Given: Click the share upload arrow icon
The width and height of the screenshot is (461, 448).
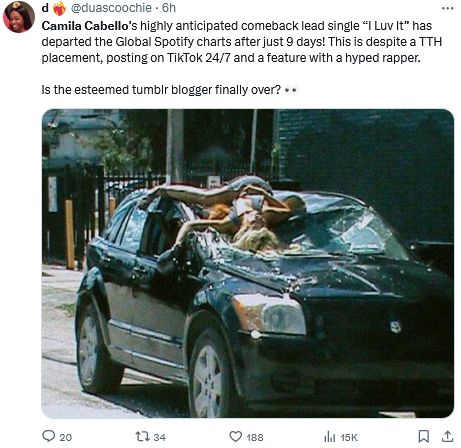Looking at the screenshot, I should [447, 436].
